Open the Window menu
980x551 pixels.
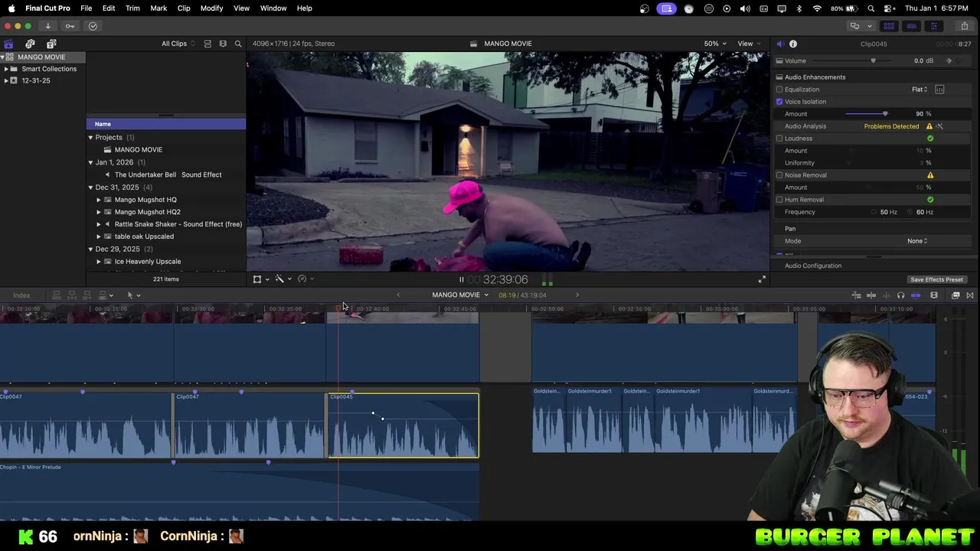273,8
